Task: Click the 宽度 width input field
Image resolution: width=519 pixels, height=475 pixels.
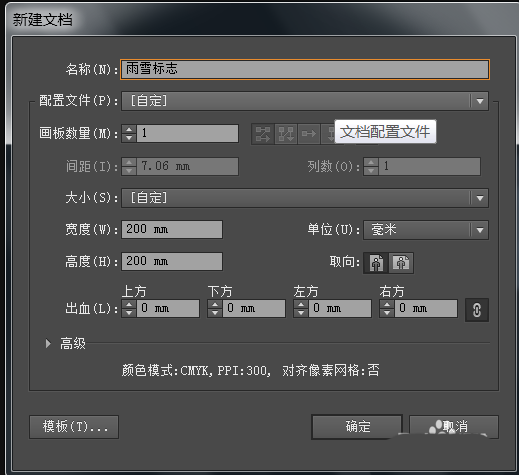Action: click(x=172, y=229)
